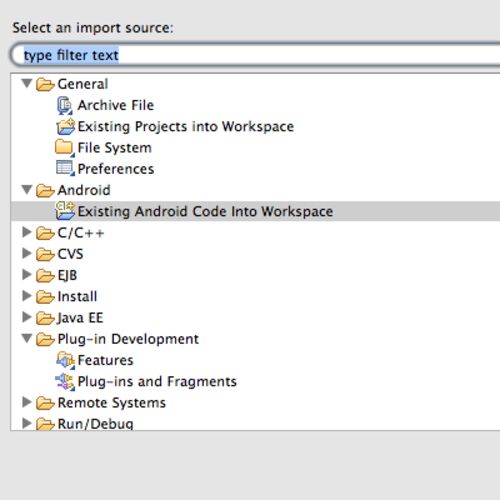Screen dimensions: 500x500
Task: Select the Existing Android Code Into Workspace label
Action: pyautogui.click(x=205, y=211)
